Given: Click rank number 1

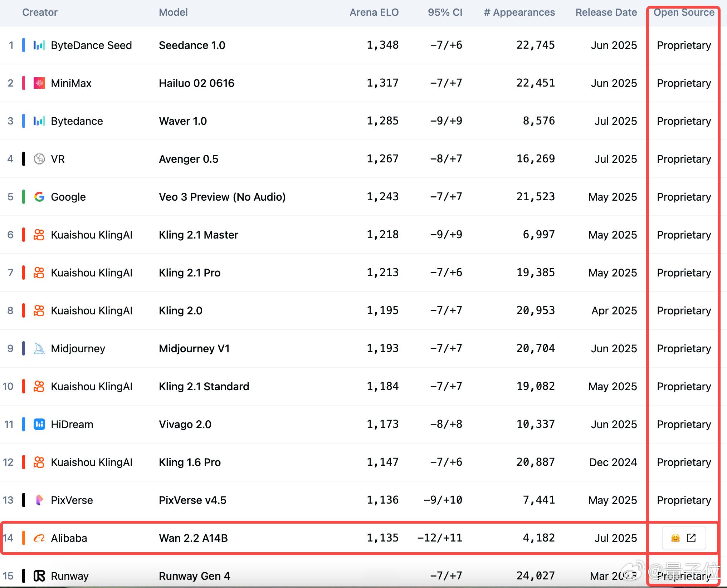Looking at the screenshot, I should point(11,45).
